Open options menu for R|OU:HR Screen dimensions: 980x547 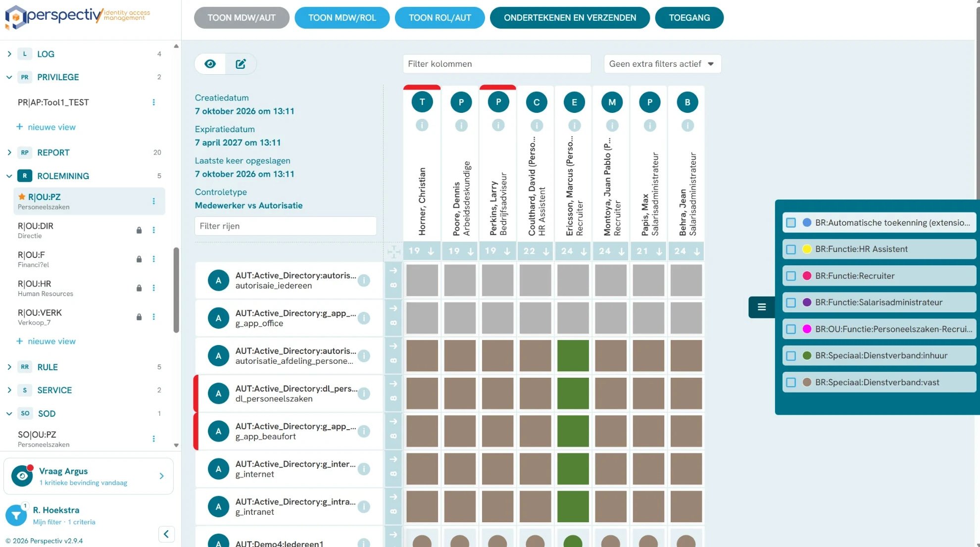point(153,288)
